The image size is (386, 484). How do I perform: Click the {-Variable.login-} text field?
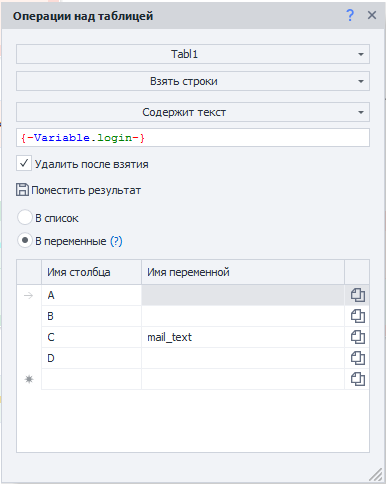193,138
